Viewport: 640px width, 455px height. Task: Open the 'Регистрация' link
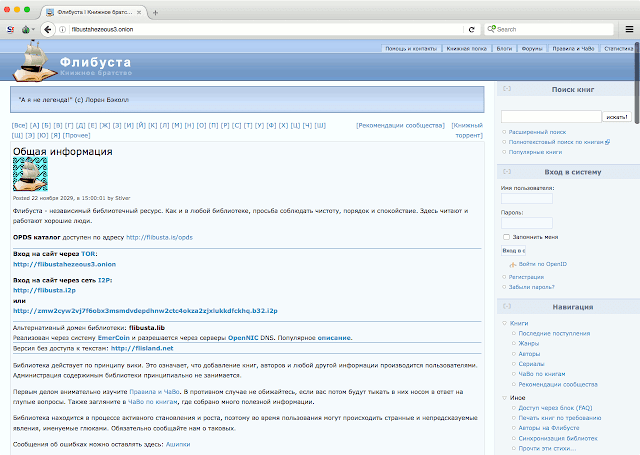[x=526, y=276]
